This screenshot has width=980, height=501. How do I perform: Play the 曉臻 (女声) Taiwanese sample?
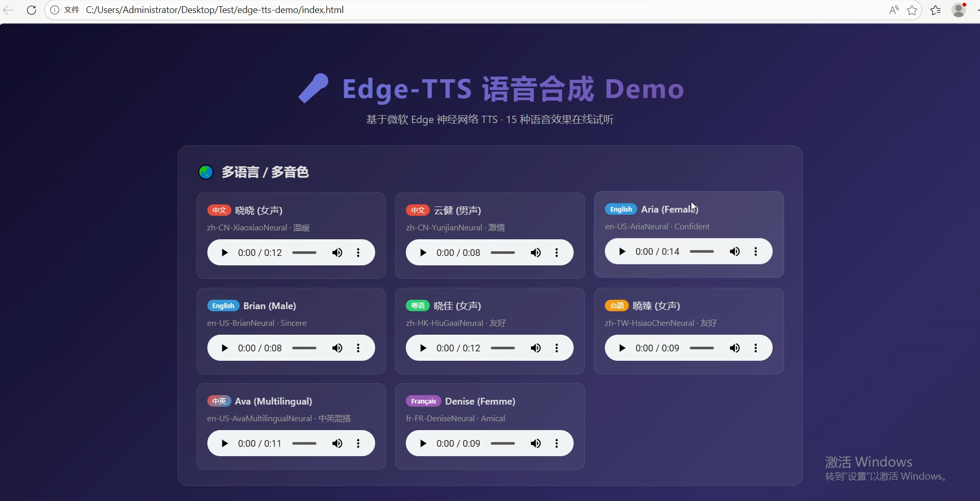click(622, 348)
